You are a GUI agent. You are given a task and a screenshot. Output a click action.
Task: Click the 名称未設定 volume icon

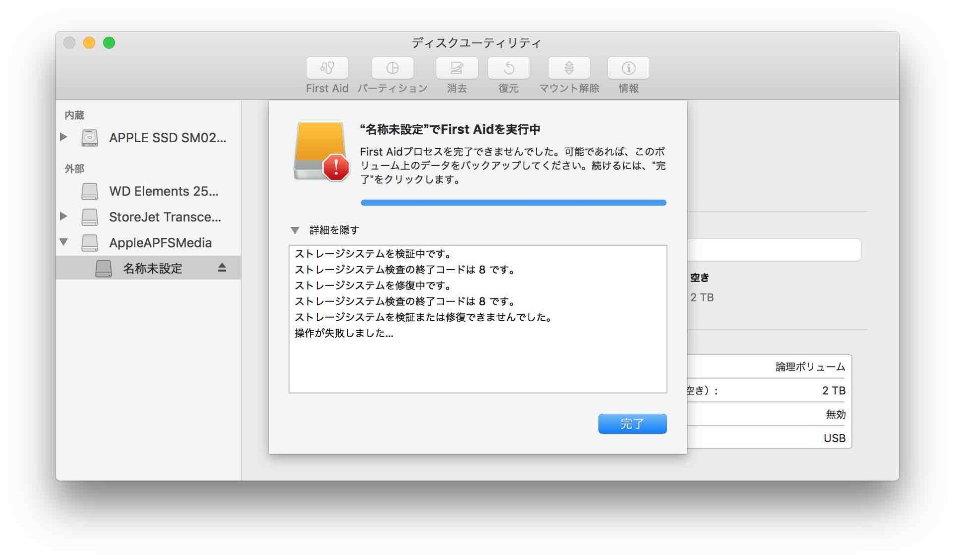(103, 269)
